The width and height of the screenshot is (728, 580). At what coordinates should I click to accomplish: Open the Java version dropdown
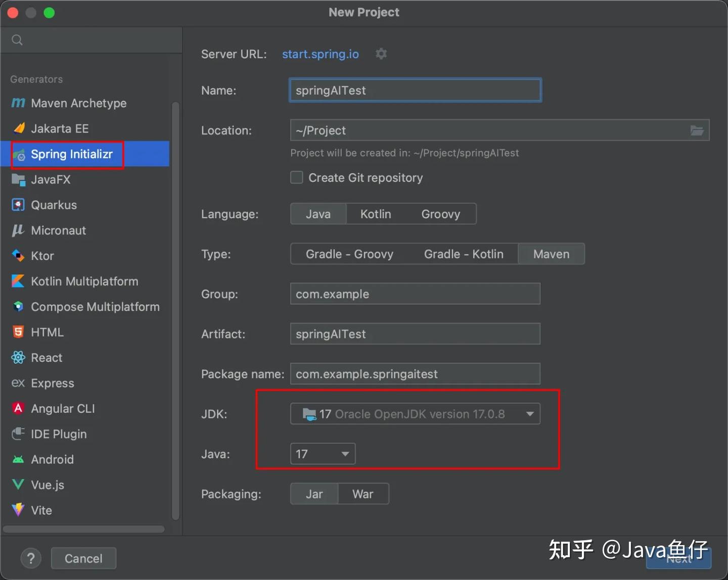(x=323, y=454)
